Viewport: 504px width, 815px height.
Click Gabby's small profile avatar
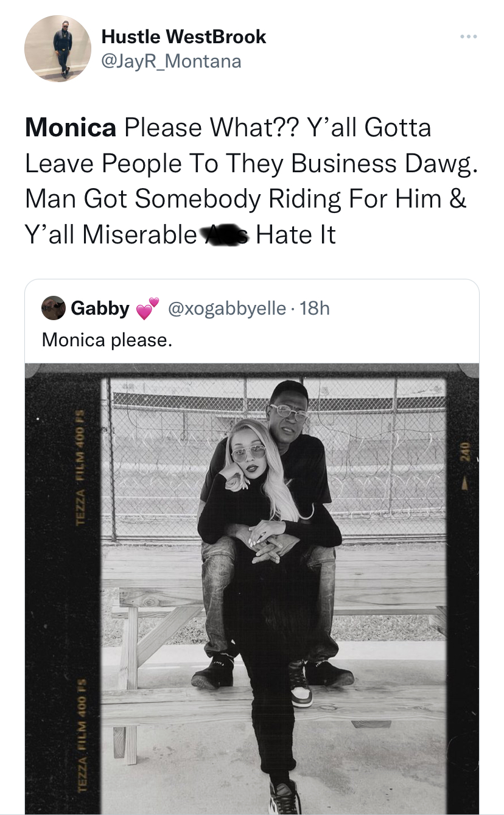[54, 308]
